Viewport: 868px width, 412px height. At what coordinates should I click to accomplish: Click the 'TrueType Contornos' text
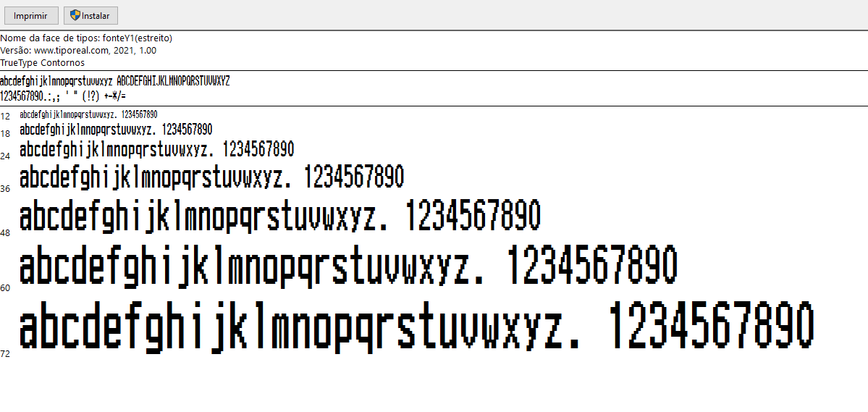[43, 62]
